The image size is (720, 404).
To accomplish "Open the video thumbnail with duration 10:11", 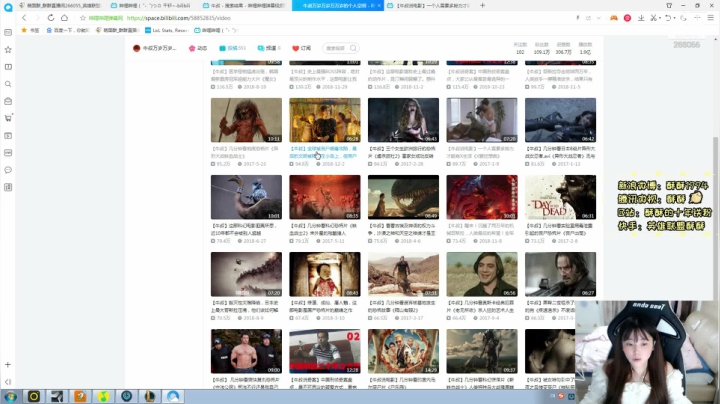I will 246,120.
